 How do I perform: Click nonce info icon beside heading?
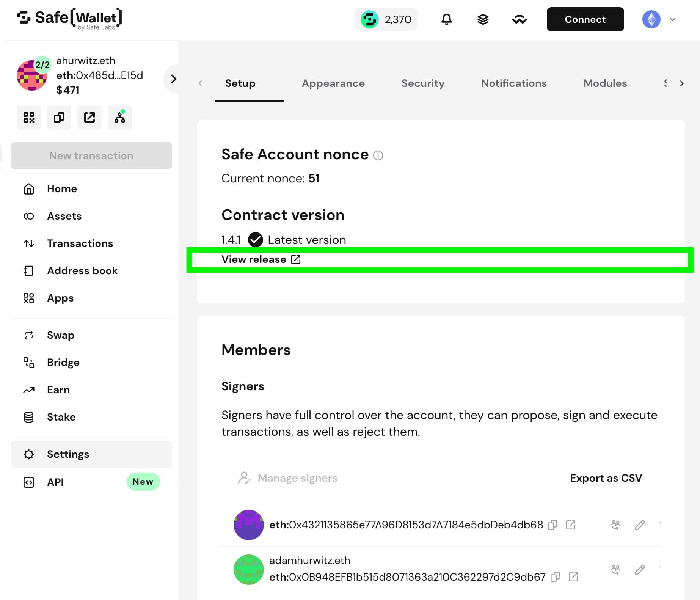pos(378,155)
